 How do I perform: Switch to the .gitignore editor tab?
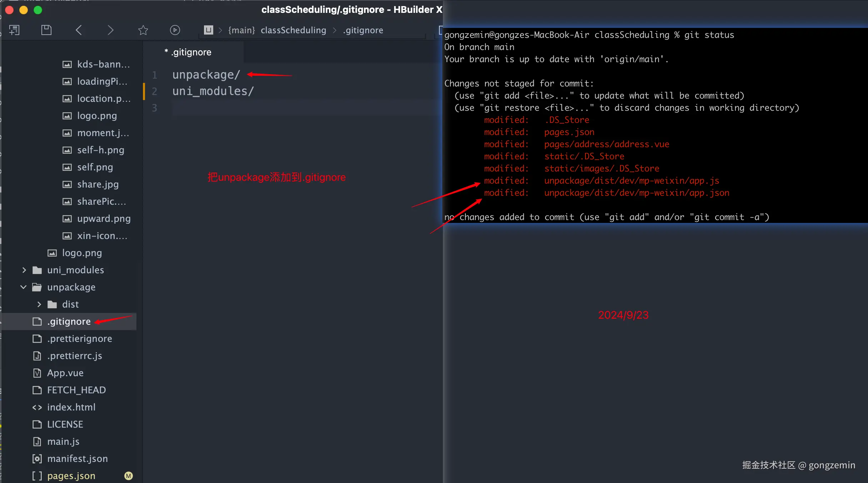tap(191, 52)
